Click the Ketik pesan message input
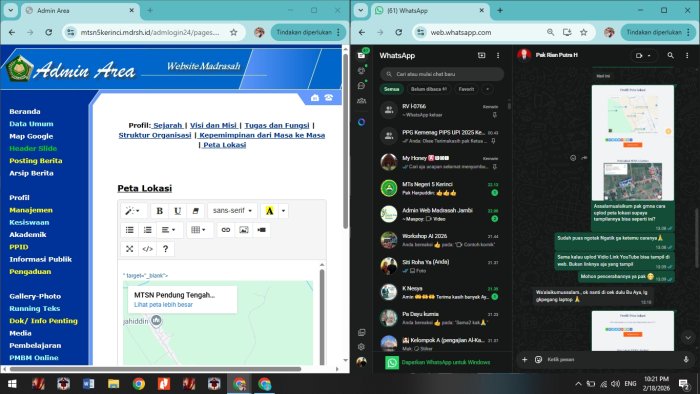This screenshot has height=394, width=700. [x=612, y=360]
